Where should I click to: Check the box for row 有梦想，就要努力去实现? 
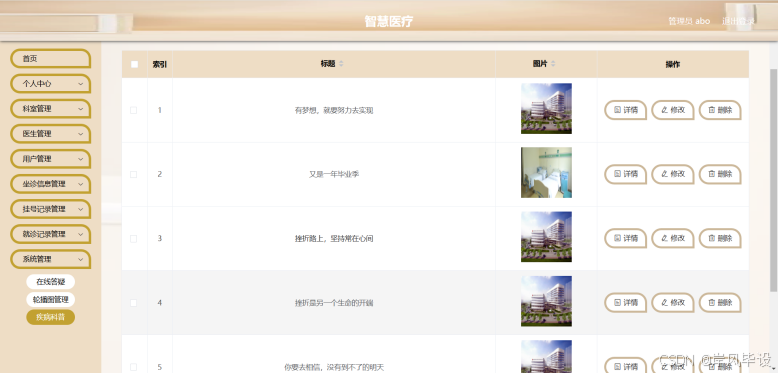(133, 110)
